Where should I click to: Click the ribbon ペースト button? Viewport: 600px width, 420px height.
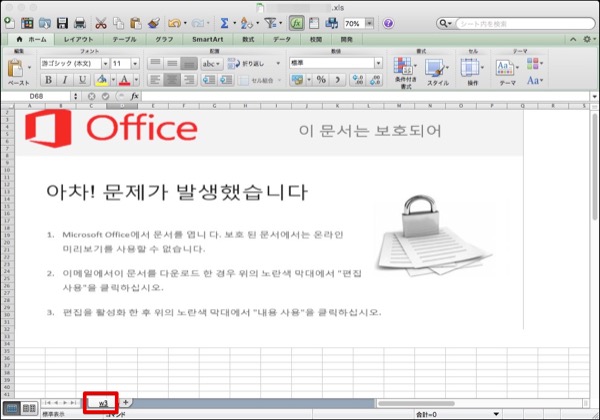(18, 72)
